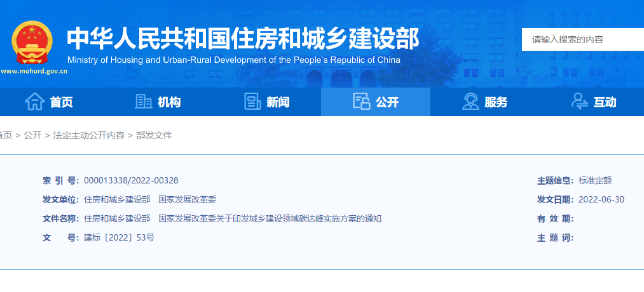The width and height of the screenshot is (644, 292).
Task: Open the 机构 navigation menu item
Action: pos(169,102)
